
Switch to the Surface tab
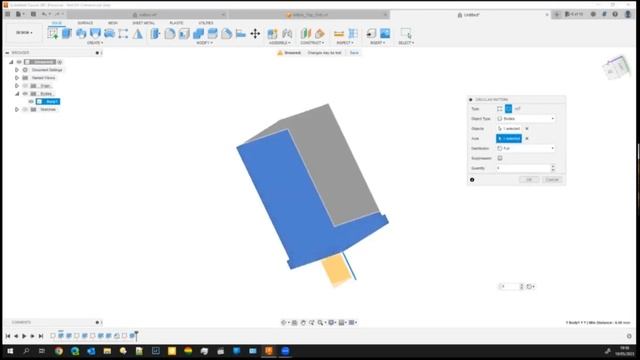point(85,23)
